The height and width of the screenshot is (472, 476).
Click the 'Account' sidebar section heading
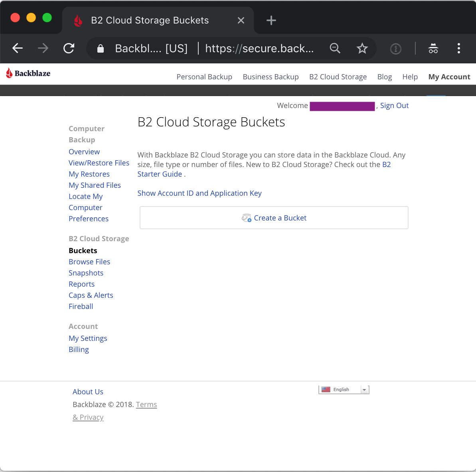pyautogui.click(x=83, y=326)
